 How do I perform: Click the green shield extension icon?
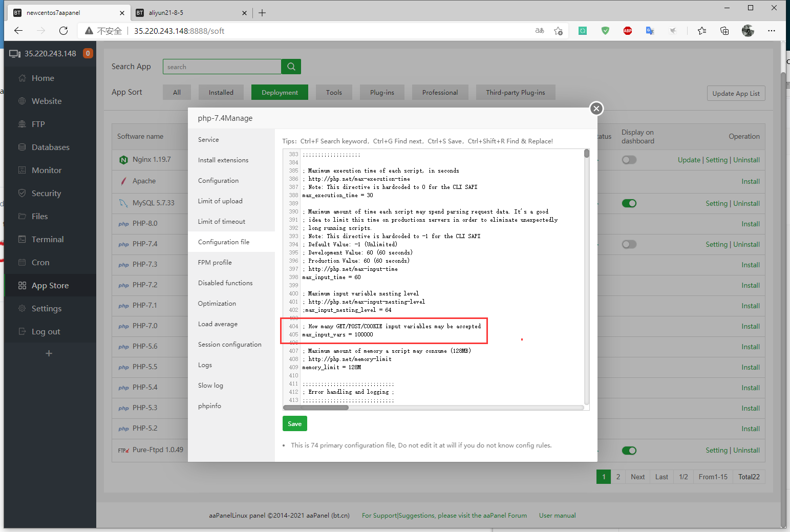click(605, 31)
